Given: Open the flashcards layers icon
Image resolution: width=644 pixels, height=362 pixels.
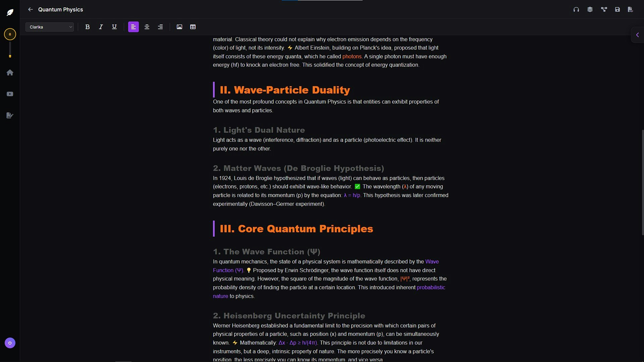Looking at the screenshot, I should point(590,9).
